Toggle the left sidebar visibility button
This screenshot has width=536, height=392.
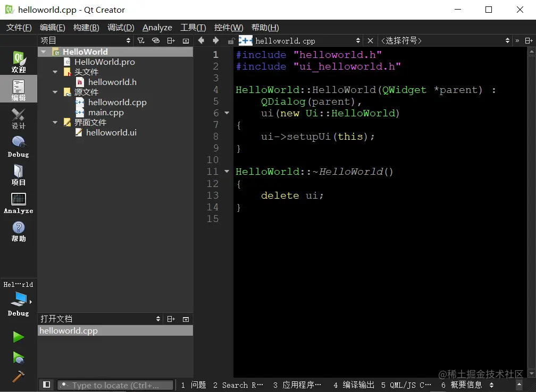[x=46, y=385]
